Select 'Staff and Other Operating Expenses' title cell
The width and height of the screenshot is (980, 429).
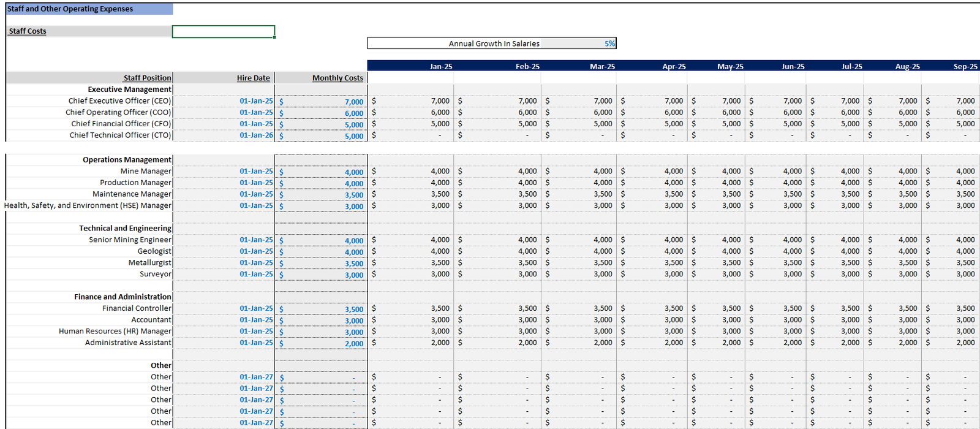click(89, 9)
